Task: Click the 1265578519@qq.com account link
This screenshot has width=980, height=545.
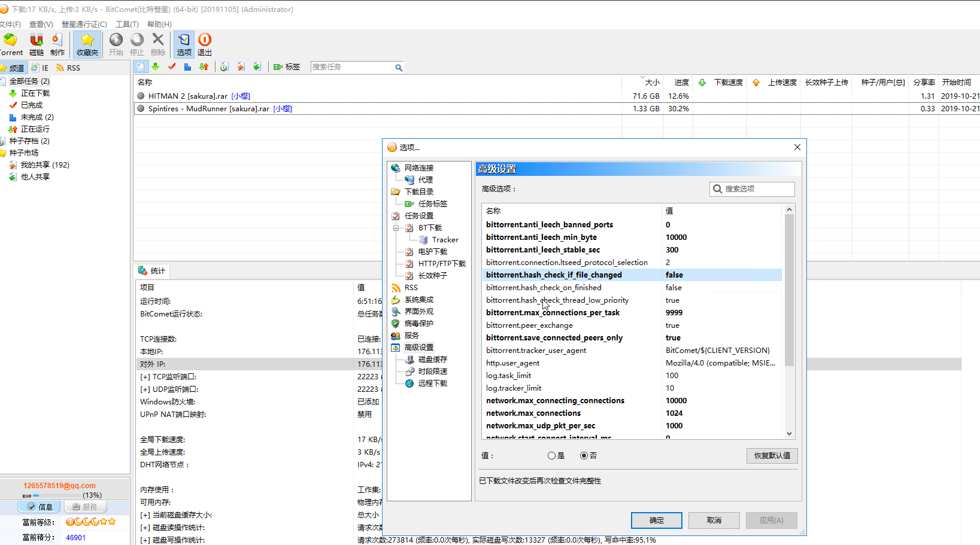Action: pos(59,486)
